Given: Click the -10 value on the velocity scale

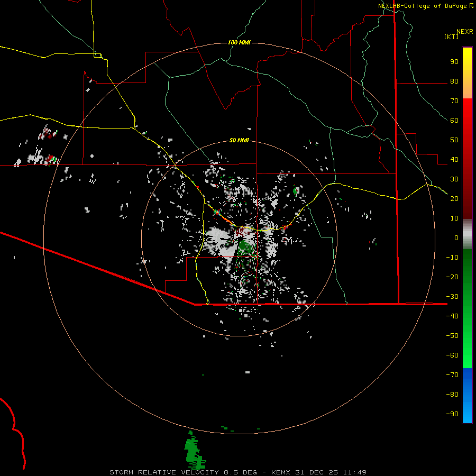Looking at the screenshot, I should [452, 258].
